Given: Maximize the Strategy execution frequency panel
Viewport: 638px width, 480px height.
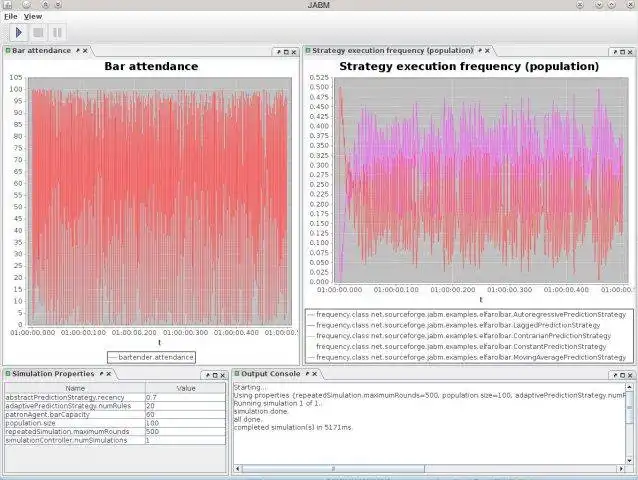Looking at the screenshot, I should pyautogui.click(x=623, y=52).
